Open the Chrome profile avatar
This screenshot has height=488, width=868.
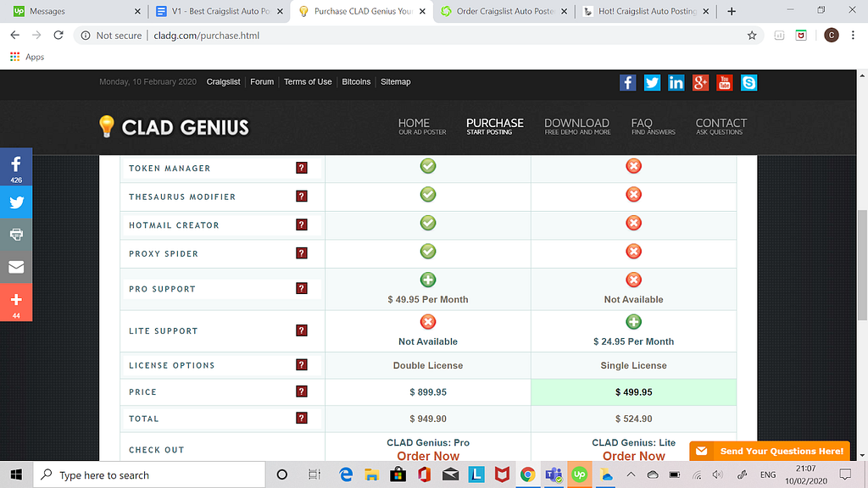click(832, 36)
